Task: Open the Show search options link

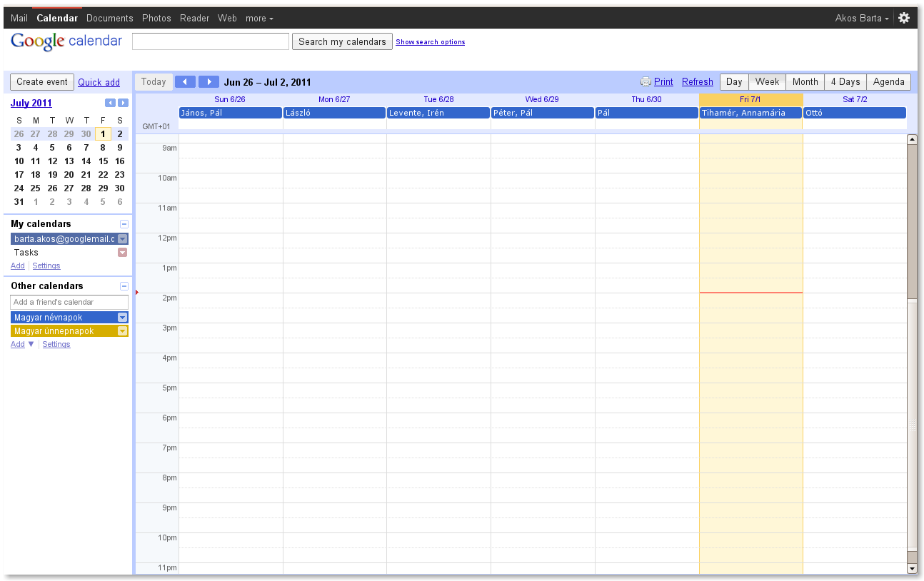Action: click(430, 41)
